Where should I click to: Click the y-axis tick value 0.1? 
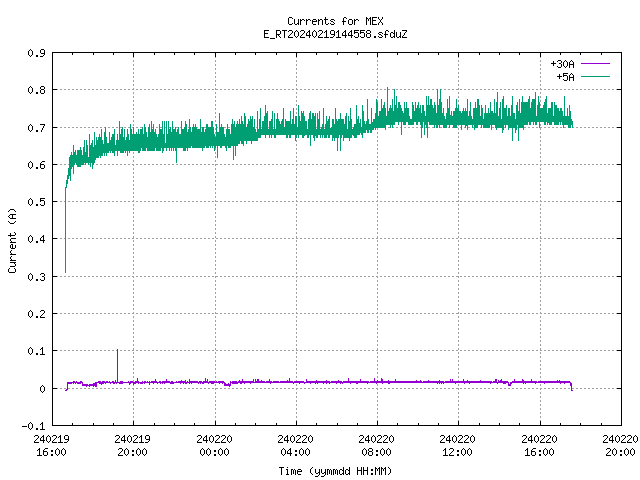point(36,351)
